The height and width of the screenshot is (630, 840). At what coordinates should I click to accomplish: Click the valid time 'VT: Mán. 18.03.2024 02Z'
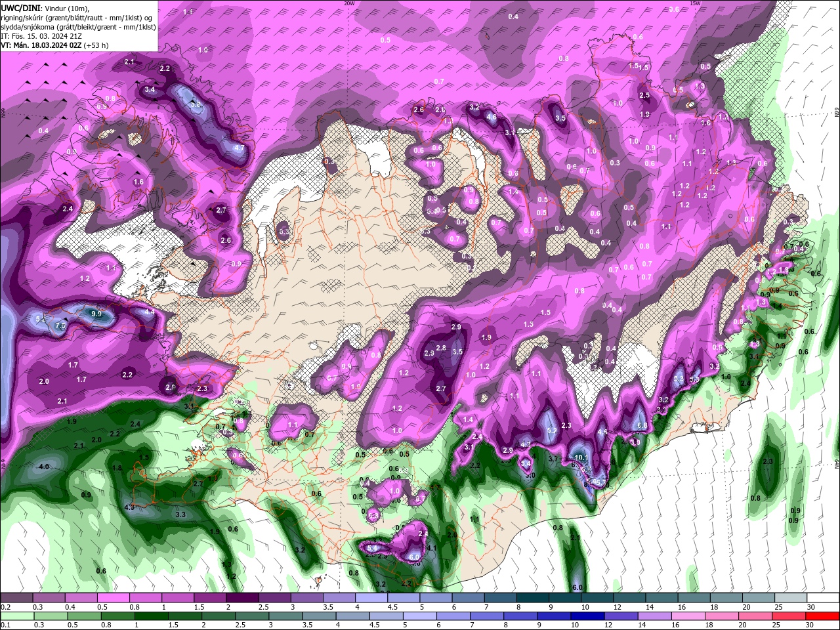click(x=41, y=45)
